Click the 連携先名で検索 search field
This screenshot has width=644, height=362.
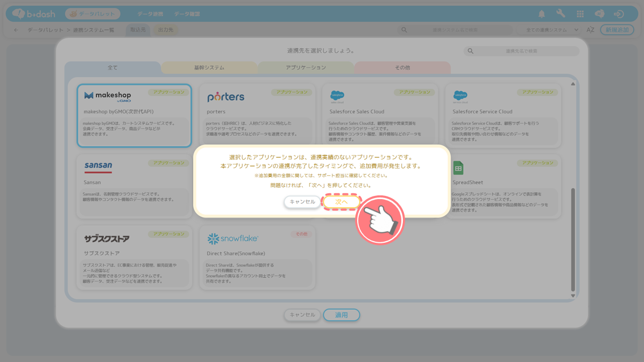coord(522,51)
